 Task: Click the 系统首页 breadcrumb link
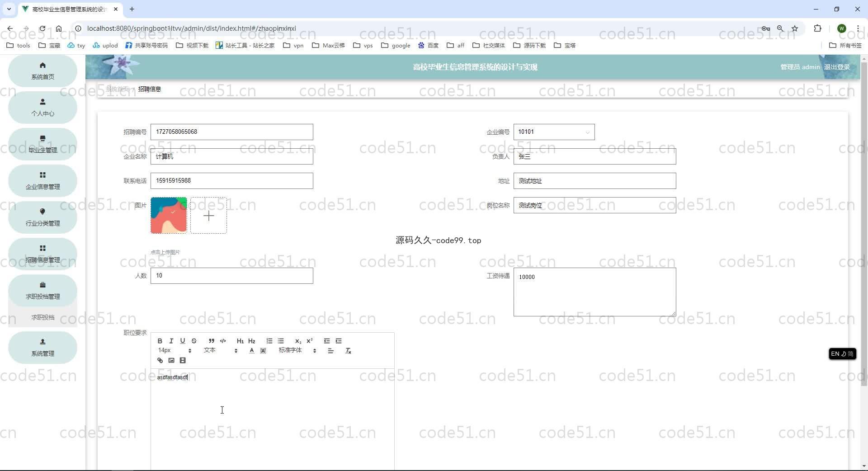[117, 89]
